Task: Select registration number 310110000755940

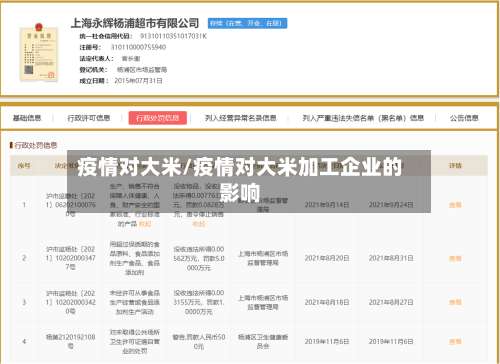Action: pos(138,47)
